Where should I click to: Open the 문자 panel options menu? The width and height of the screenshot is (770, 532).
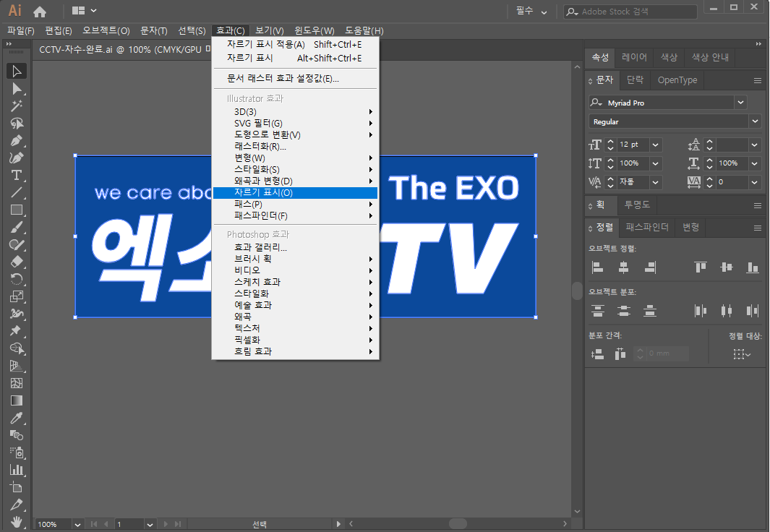[757, 80]
